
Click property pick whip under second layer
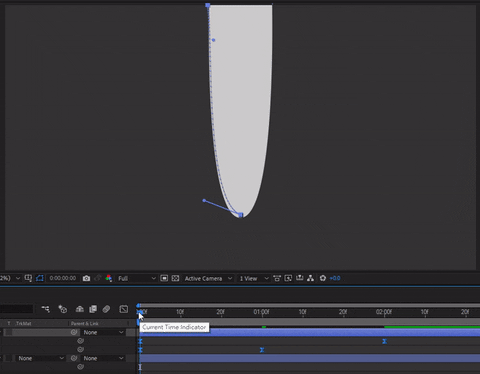coord(80,367)
